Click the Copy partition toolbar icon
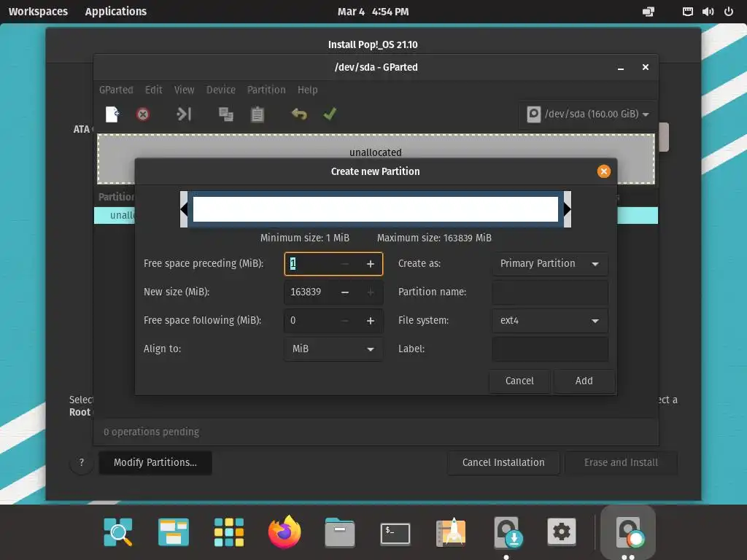 coord(226,114)
